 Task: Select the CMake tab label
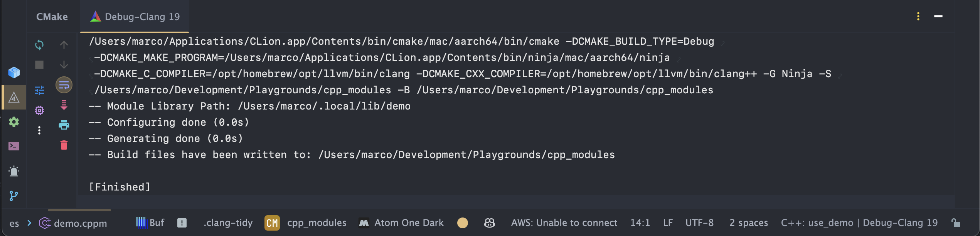[x=52, y=17]
